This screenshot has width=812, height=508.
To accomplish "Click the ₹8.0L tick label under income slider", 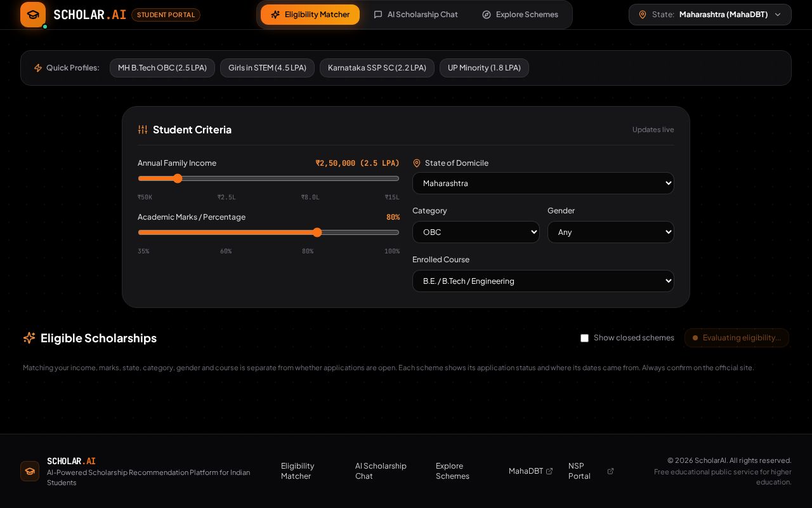I will (310, 197).
